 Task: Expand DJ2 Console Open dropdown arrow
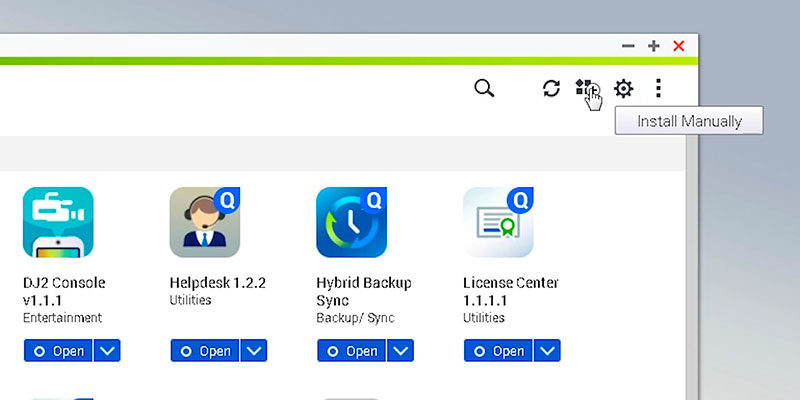click(107, 351)
